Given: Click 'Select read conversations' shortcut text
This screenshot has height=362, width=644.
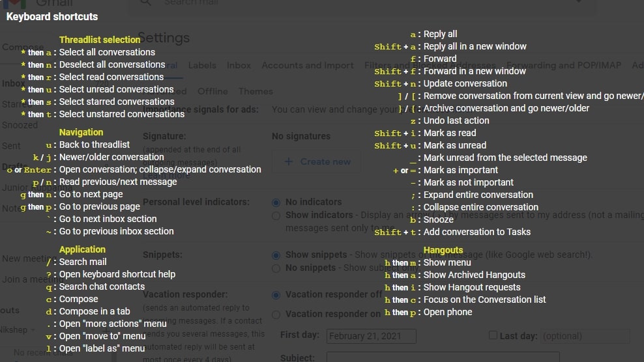Looking at the screenshot, I should click(111, 77).
